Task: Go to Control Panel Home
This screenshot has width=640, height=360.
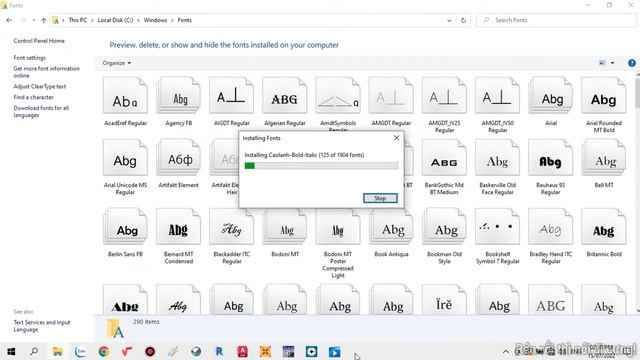Action: (x=39, y=41)
